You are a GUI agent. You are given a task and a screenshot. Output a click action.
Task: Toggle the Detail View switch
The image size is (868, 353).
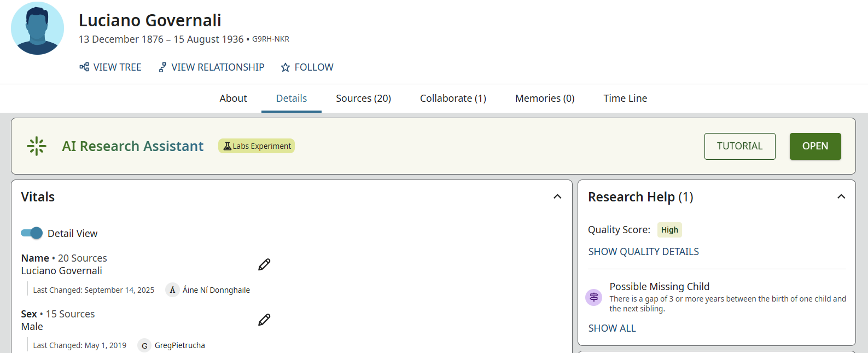click(32, 233)
